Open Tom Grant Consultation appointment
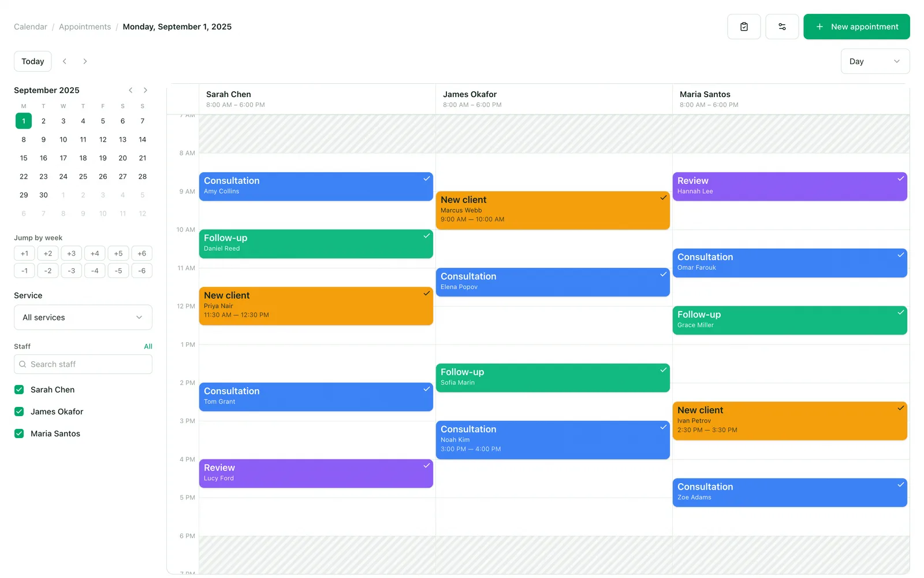The width and height of the screenshot is (924, 578). click(x=316, y=397)
